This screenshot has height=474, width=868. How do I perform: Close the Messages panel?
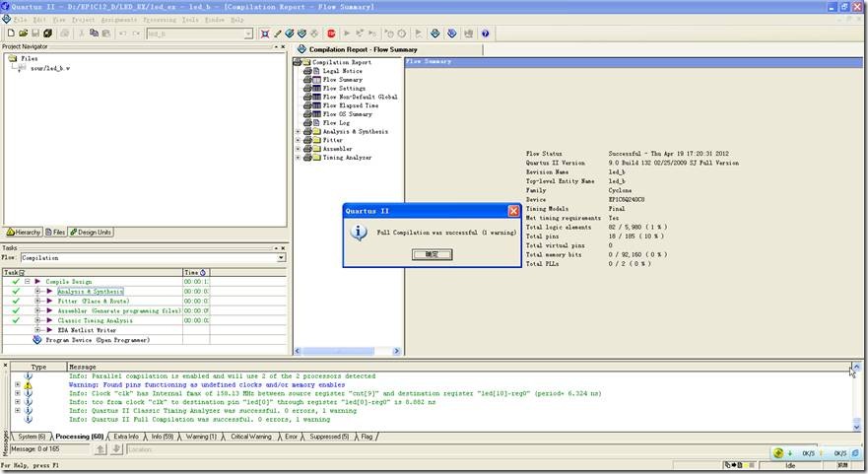6,366
